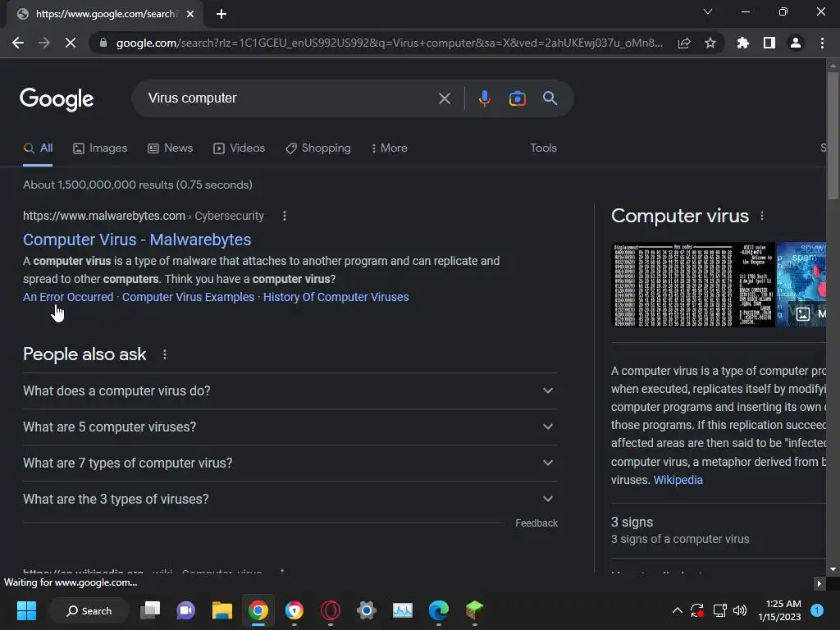This screenshot has height=630, width=840.
Task: Switch to the News tab
Action: point(171,148)
